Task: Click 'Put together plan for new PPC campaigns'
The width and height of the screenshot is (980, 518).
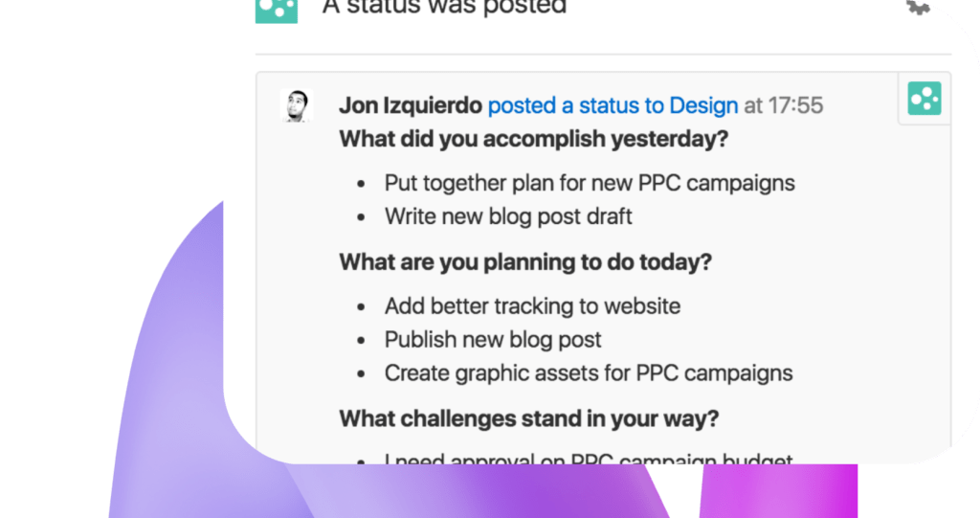Action: coord(590,183)
